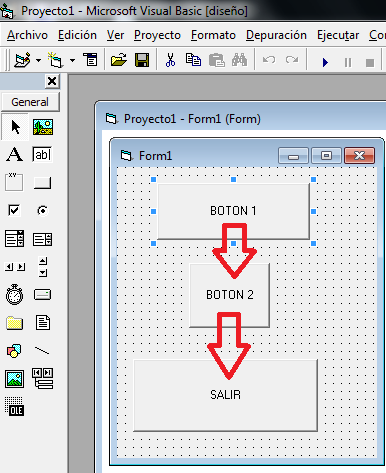The image size is (386, 473).
Task: Expand the Add Form dropdown arrow
Action: (72, 60)
